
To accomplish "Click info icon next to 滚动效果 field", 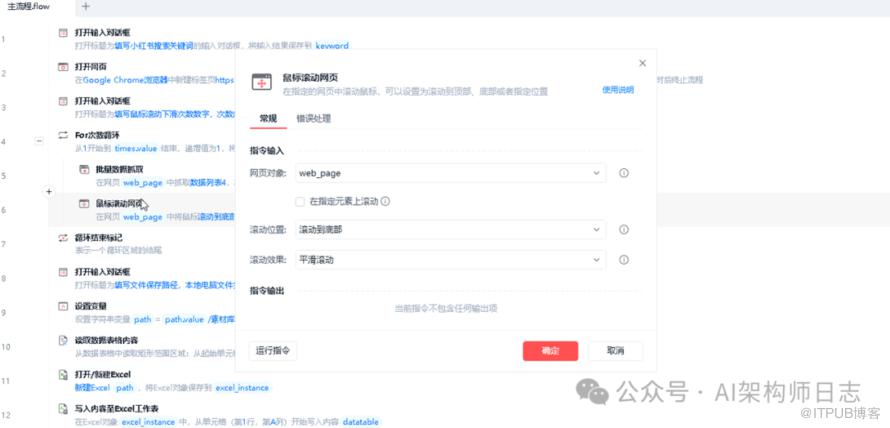I will pos(623,259).
